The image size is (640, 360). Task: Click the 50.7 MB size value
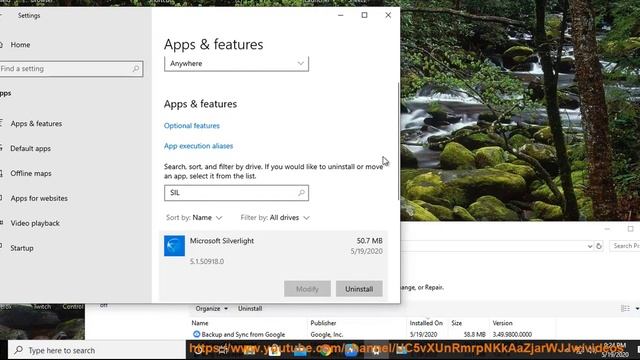click(x=369, y=241)
